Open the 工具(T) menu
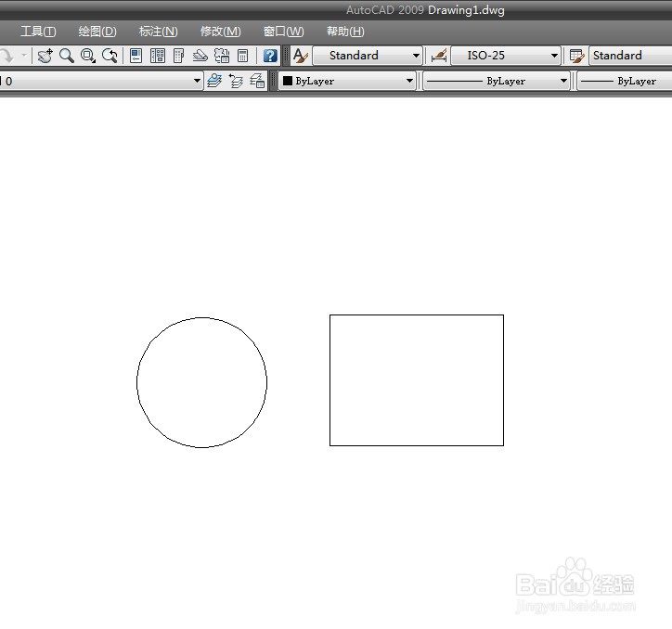The image size is (672, 629). pos(38,32)
